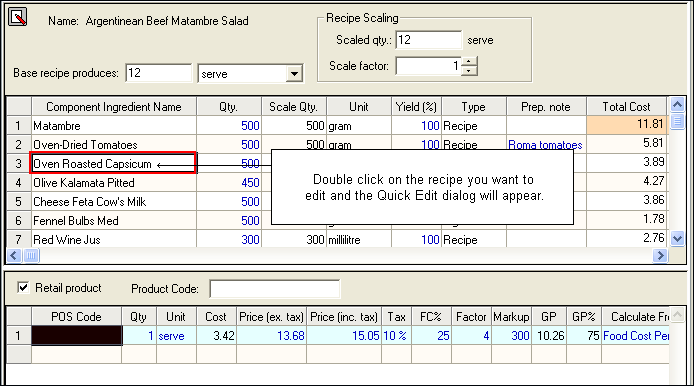Toggle the Retail product checkbox
The width and height of the screenshot is (694, 386).
(23, 288)
